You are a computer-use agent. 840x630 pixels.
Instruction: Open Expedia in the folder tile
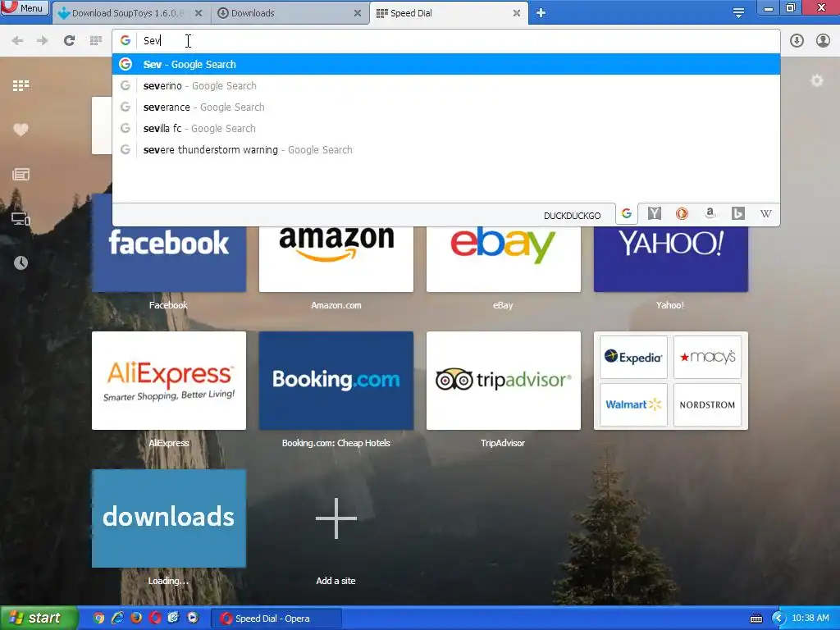[633, 357]
